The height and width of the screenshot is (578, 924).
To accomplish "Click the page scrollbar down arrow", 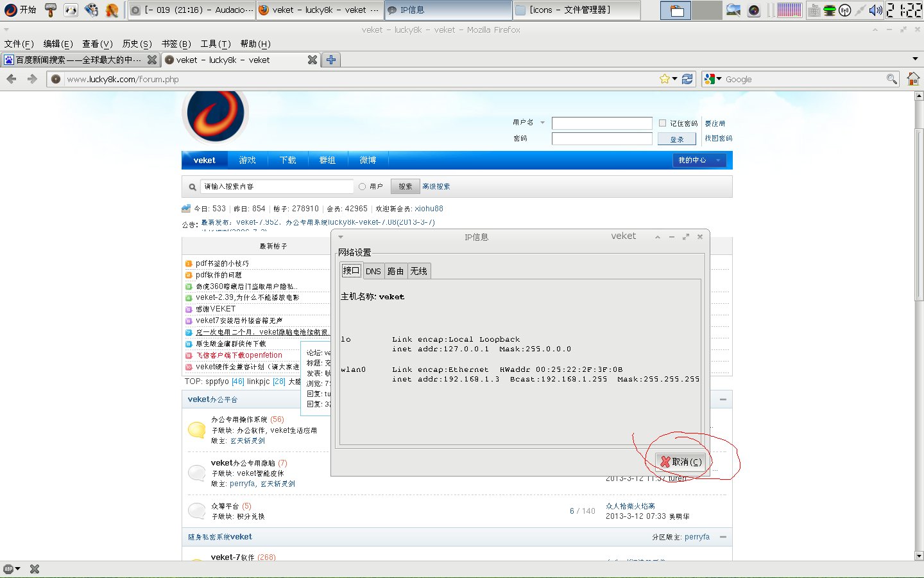I will coord(919,556).
